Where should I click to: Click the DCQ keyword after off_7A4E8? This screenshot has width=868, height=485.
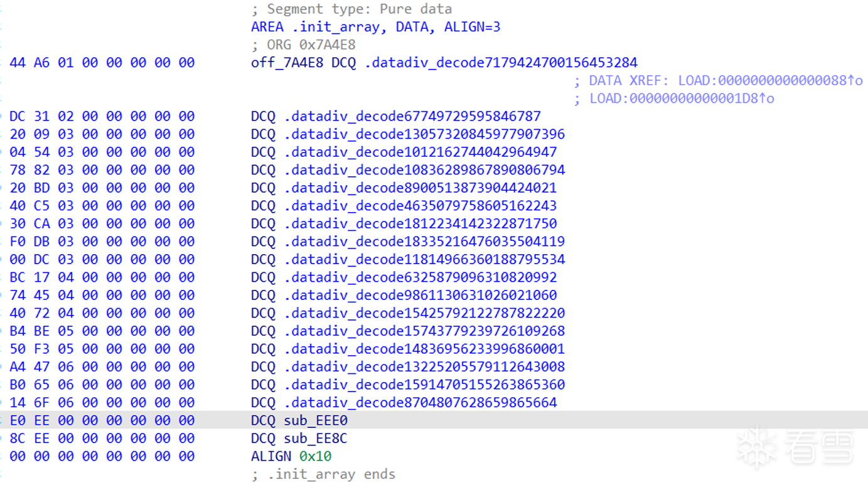point(344,63)
